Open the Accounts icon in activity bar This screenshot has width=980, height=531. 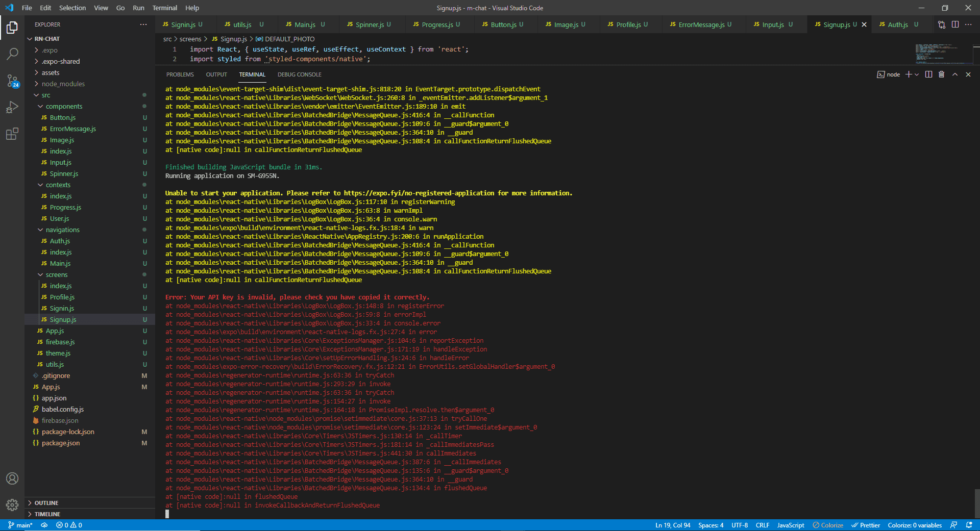pos(12,478)
